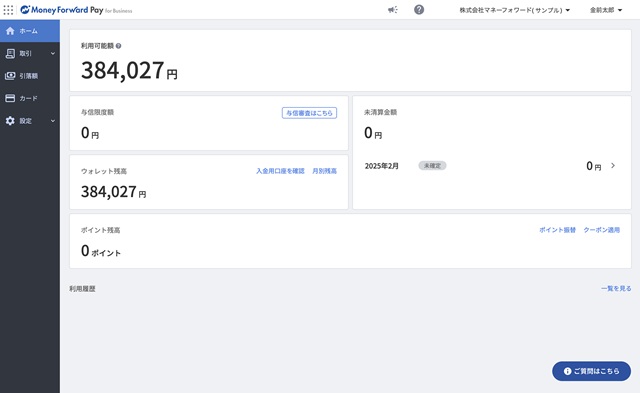The image size is (640, 393).
Task: Open the company name dropdown
Action: (514, 10)
